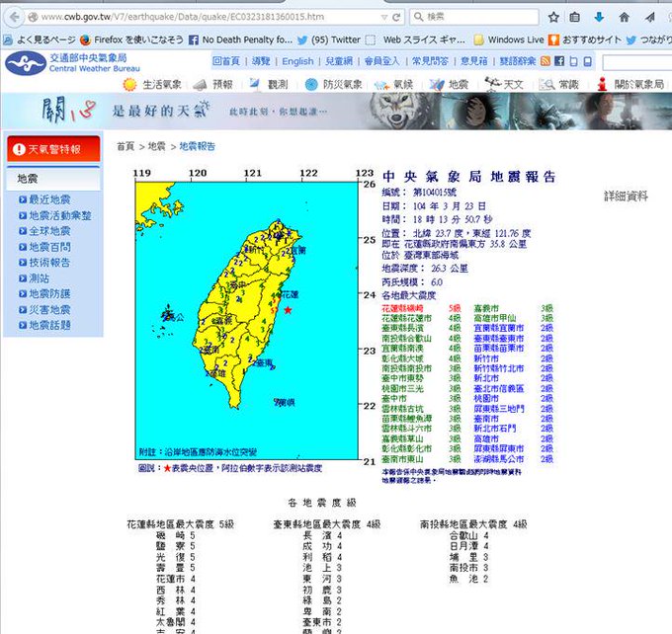Click 臺東縣地區最大震度 4級 heading
The image size is (672, 634).
click(x=327, y=524)
